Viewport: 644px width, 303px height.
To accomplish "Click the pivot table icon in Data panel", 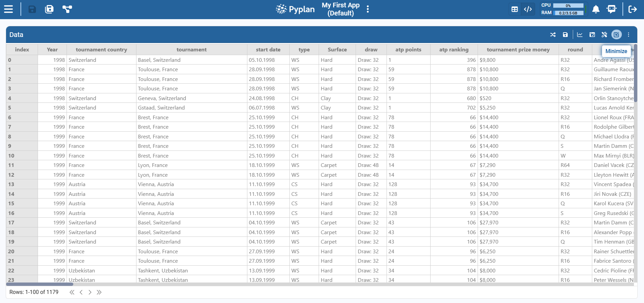I will (x=592, y=35).
